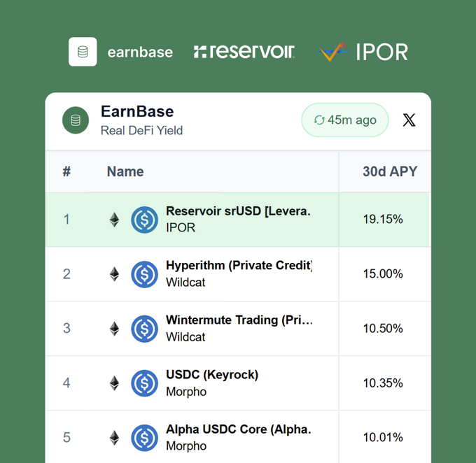The width and height of the screenshot is (476, 463).
Task: Click the USDC coin icon in Hyperithm row
Action: point(144,274)
